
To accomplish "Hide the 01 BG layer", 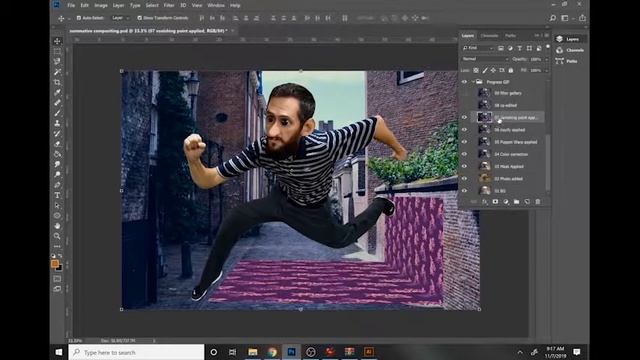I will (464, 191).
